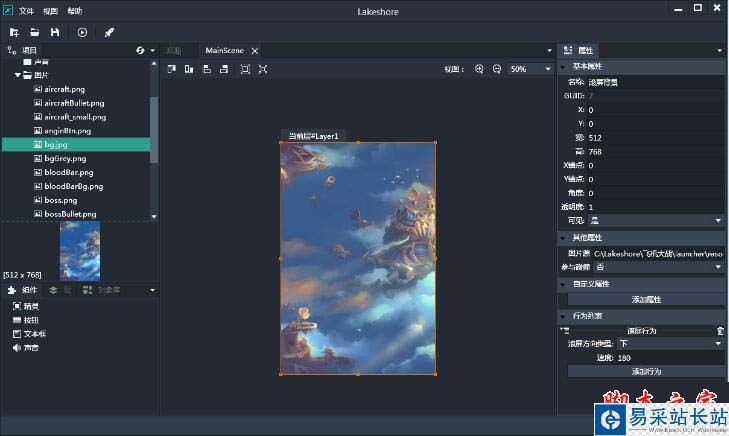Screen dimensions: 729x436
Task: Click the zoom in magnifier icon
Action: coord(479,69)
